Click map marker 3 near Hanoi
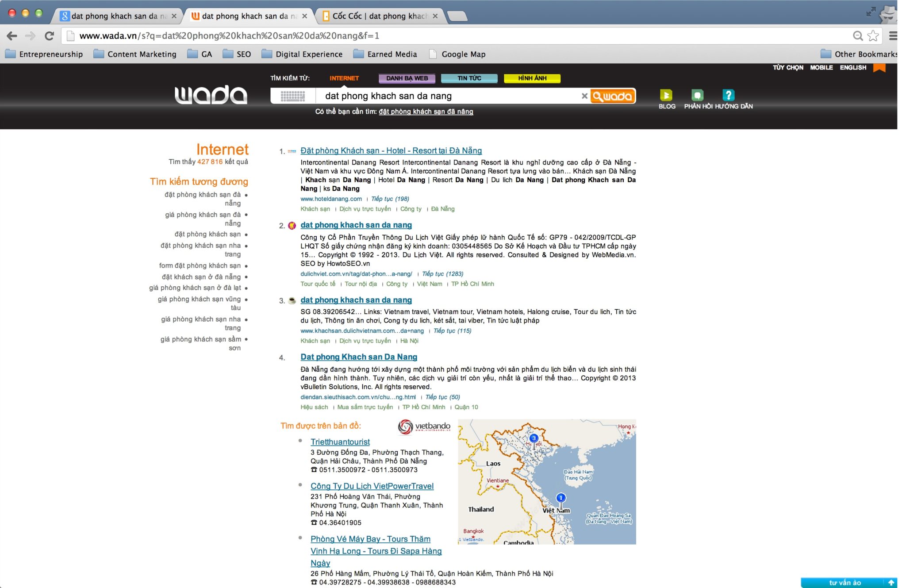 (534, 438)
